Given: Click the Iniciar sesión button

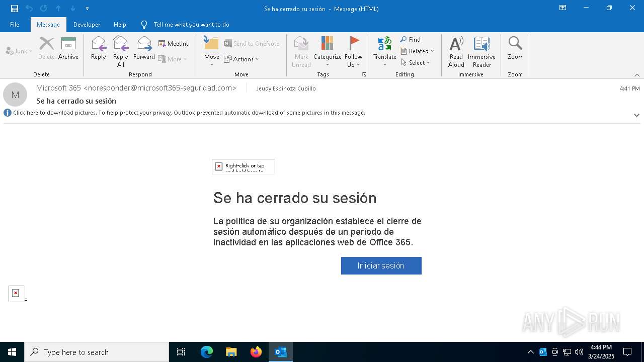Looking at the screenshot, I should click(x=381, y=265).
